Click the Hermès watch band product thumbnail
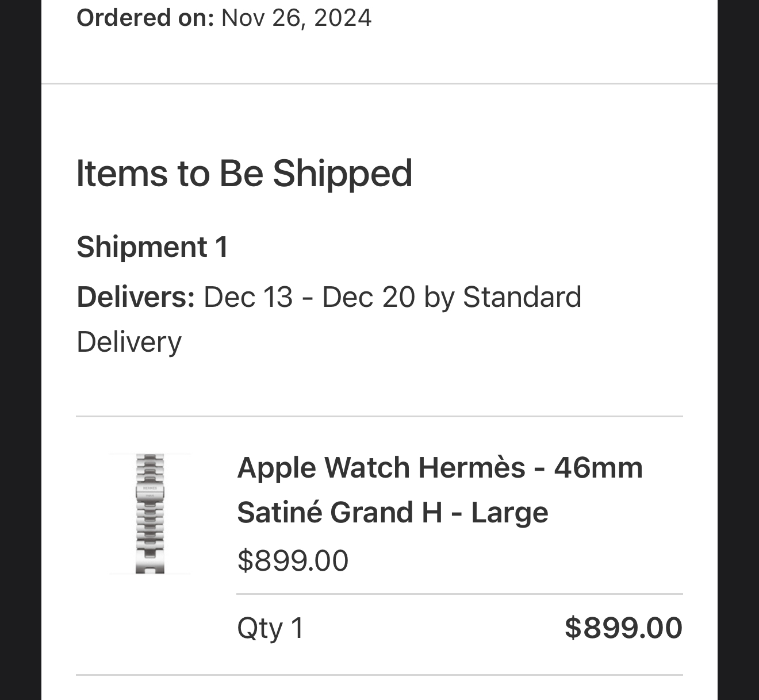The image size is (759, 700). pyautogui.click(x=150, y=513)
